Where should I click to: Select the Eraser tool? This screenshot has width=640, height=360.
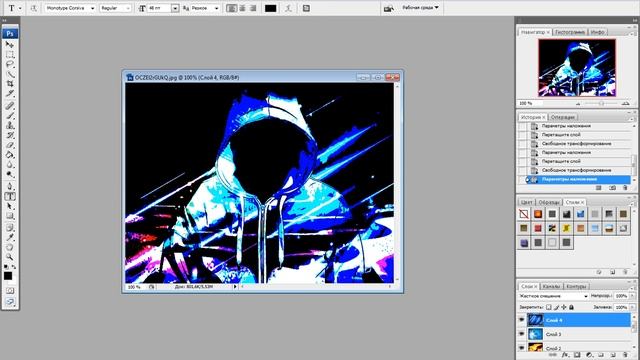(x=10, y=145)
